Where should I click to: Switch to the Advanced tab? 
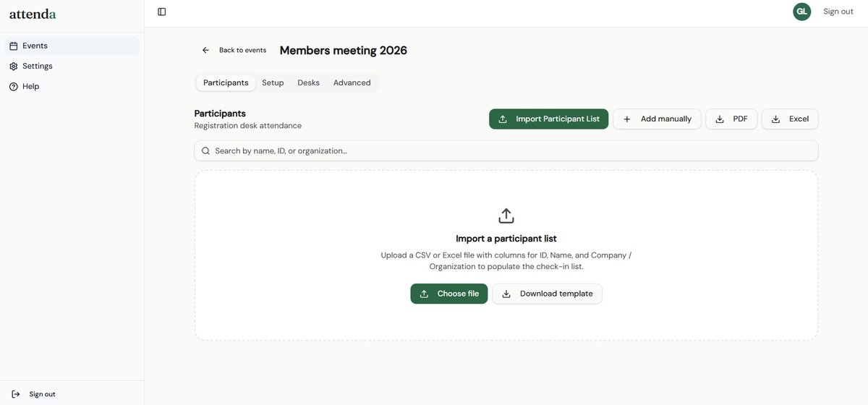(x=352, y=82)
